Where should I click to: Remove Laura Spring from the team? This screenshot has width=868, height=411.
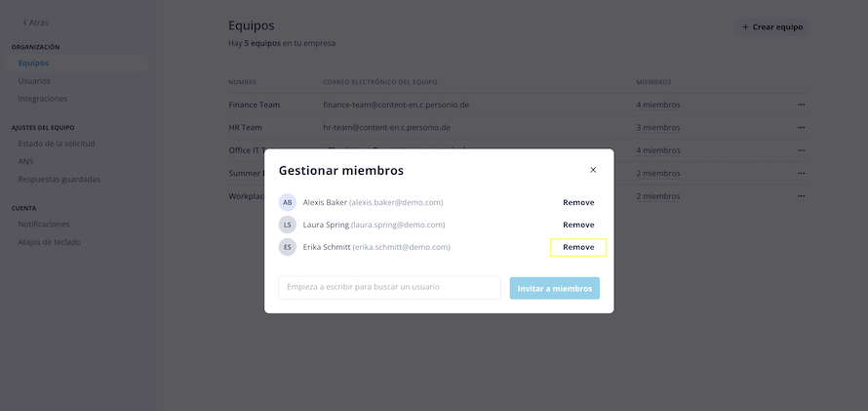(578, 225)
